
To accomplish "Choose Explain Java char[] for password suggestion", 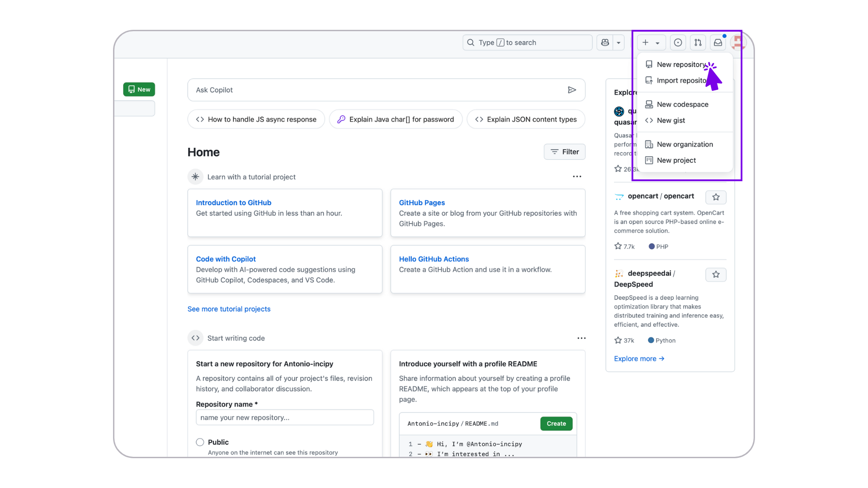I will tap(396, 119).
